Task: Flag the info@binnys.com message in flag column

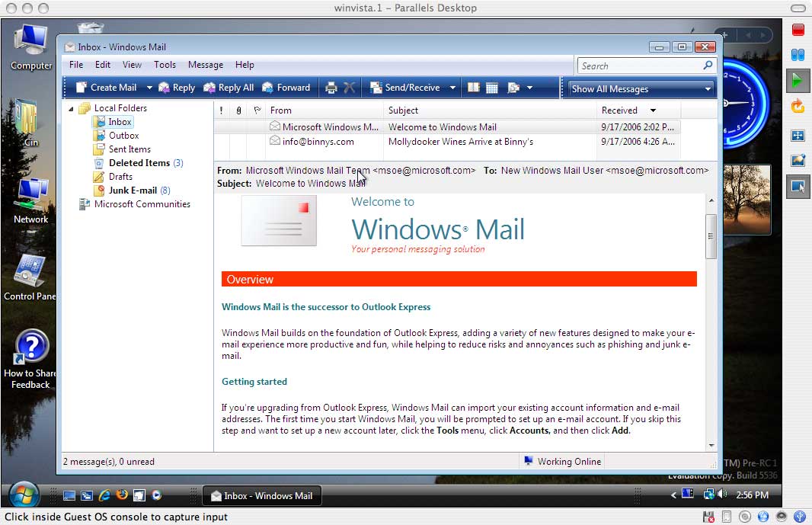Action: click(x=257, y=142)
